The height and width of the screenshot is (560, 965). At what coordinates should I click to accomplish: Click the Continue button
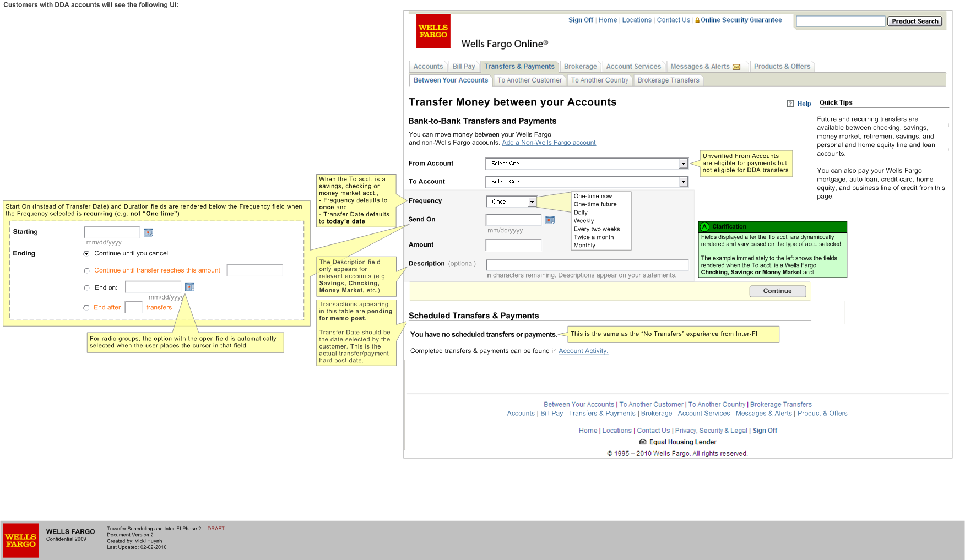(x=777, y=291)
